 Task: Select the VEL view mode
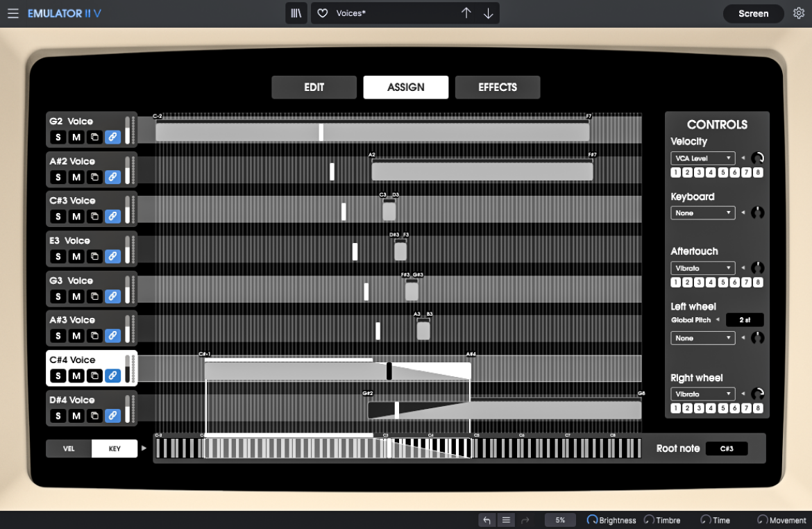tap(69, 448)
